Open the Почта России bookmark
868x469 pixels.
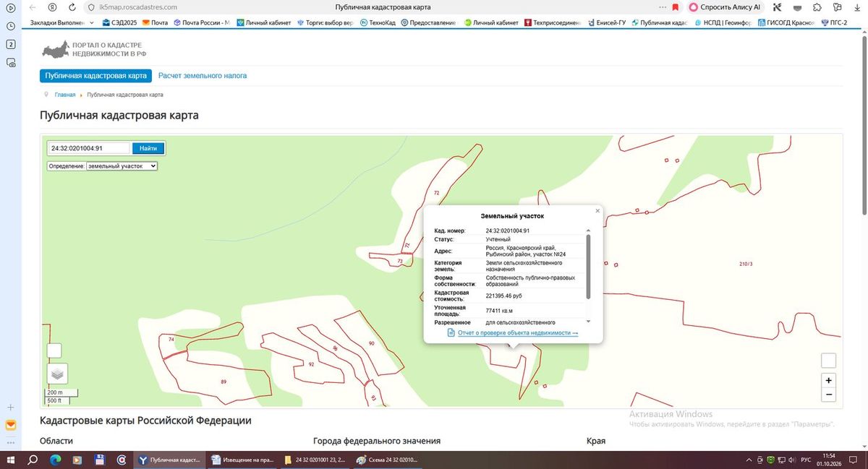click(x=201, y=22)
